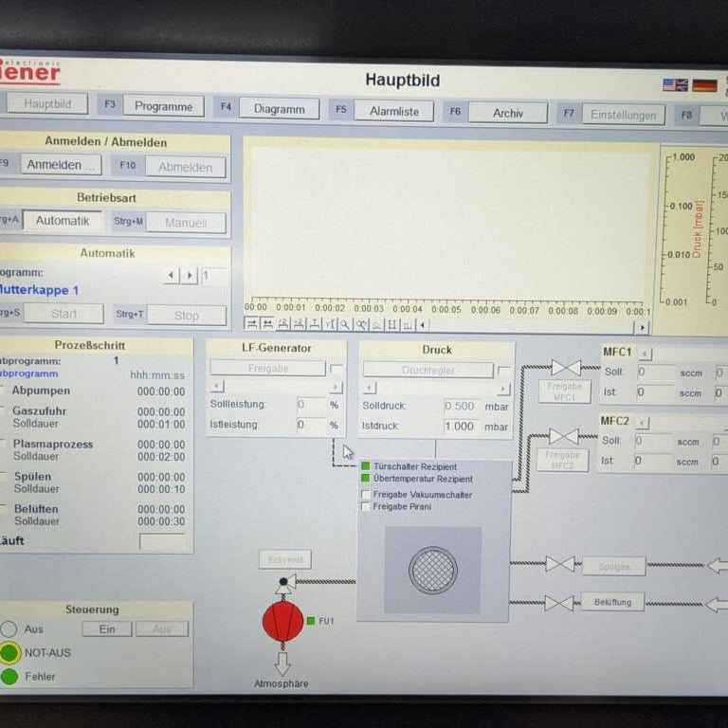Open the Diagramm screen

[x=280, y=109]
